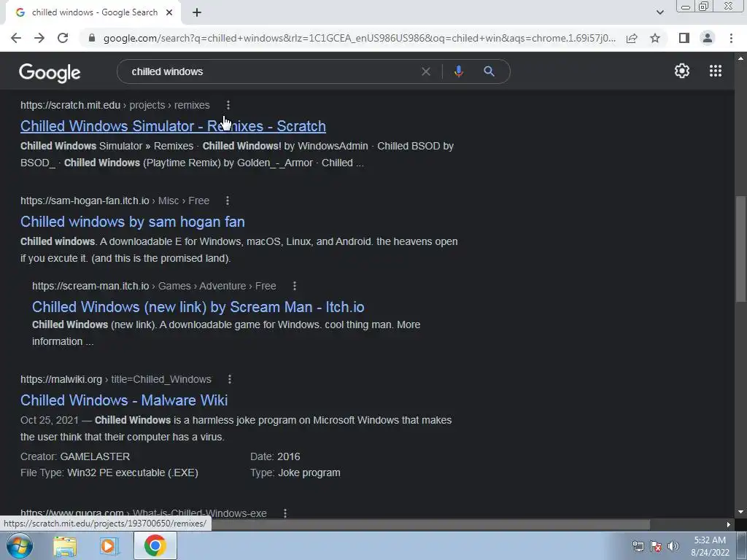Share this page from the address bar
The image size is (747, 560).
[x=632, y=38]
